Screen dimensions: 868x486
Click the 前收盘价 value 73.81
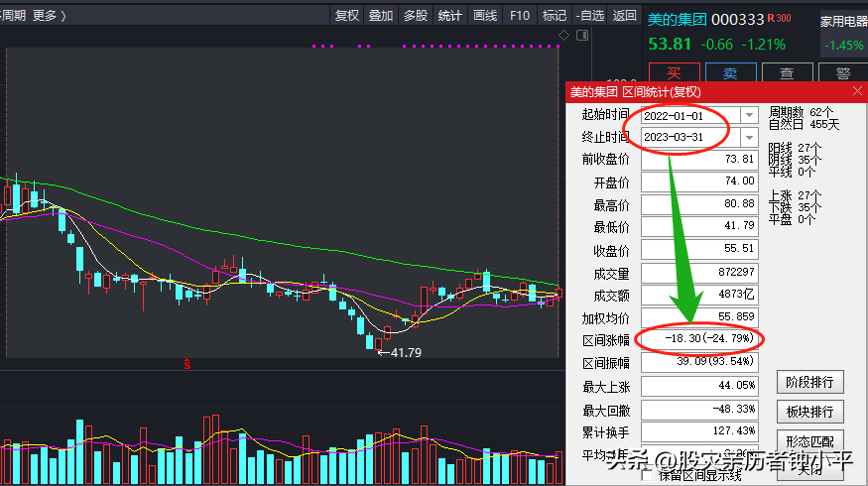tap(699, 160)
